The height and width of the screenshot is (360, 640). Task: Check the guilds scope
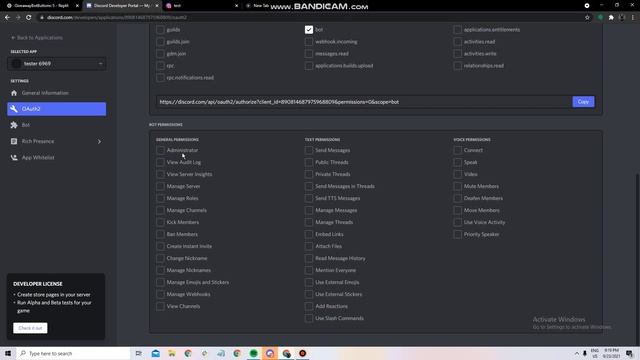[160, 30]
